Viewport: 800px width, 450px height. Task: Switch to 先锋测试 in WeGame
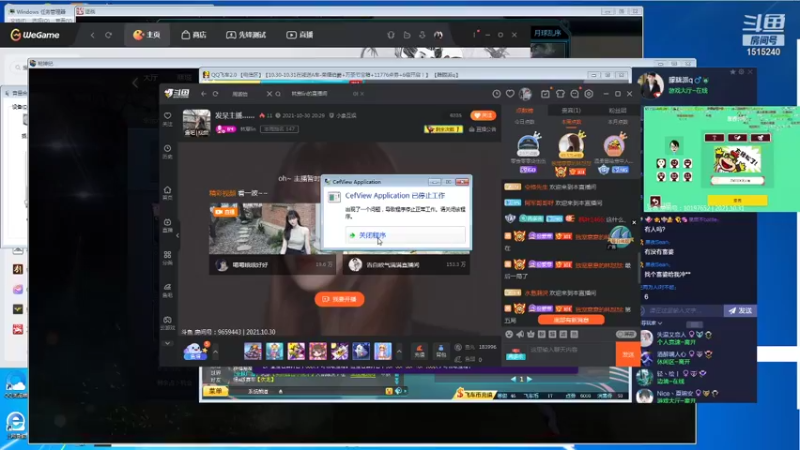tap(246, 35)
